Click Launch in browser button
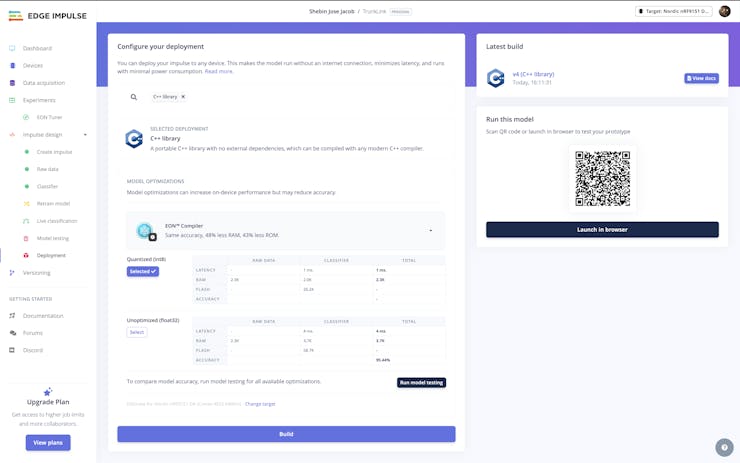 point(602,230)
